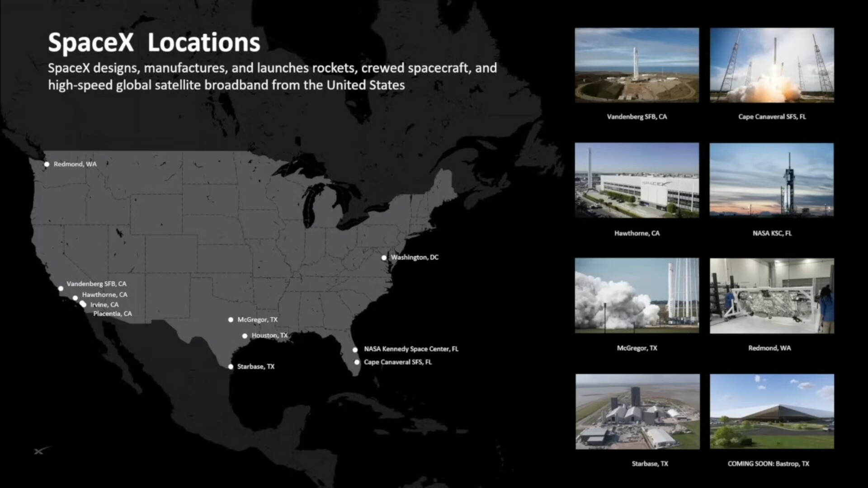Open the Cape Canaveral rocket launch photo
The height and width of the screenshot is (488, 868).
pyautogui.click(x=772, y=65)
